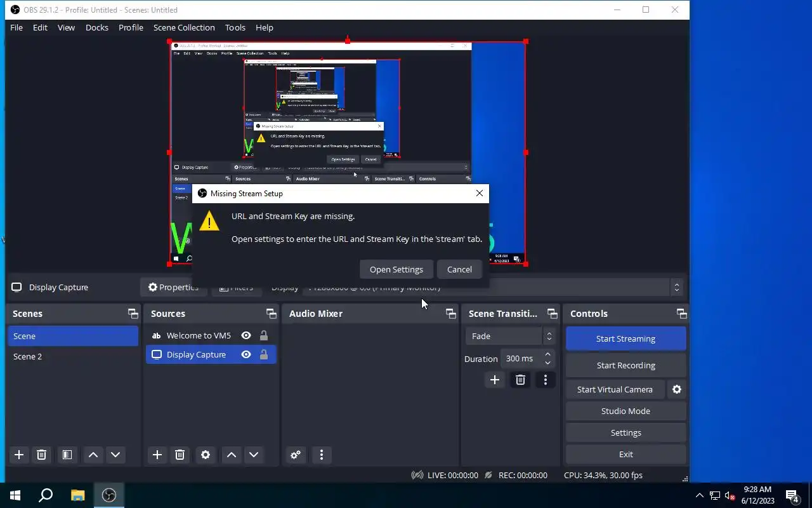This screenshot has width=812, height=508.
Task: Add a transition with plus button
Action: coord(495,380)
